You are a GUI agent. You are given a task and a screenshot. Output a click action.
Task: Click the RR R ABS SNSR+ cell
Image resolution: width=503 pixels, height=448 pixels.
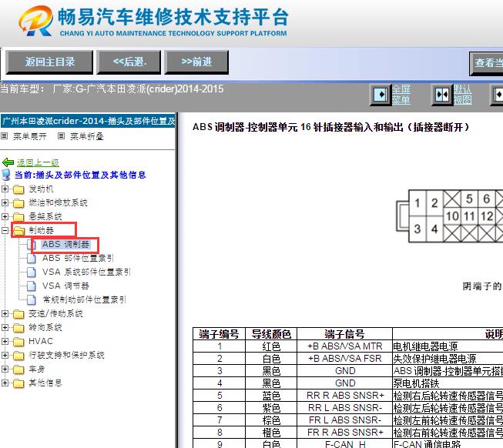345,396
